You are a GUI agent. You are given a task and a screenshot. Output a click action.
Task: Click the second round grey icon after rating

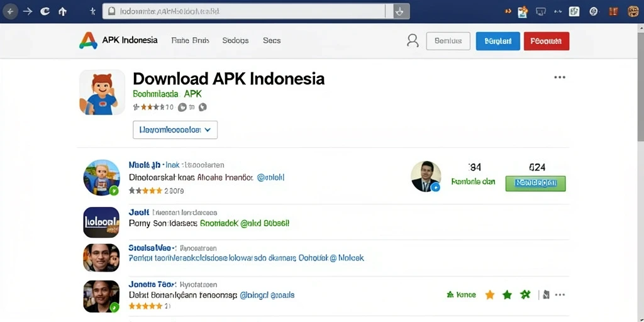click(x=202, y=107)
